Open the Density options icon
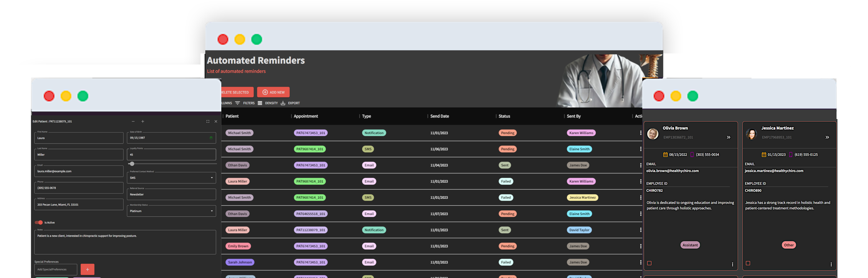The image size is (868, 278). [260, 103]
